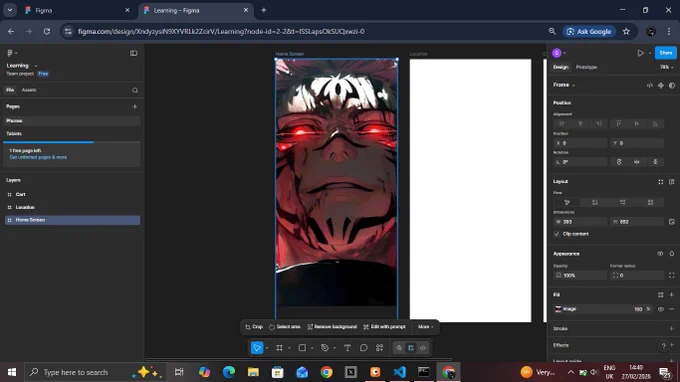The height and width of the screenshot is (382, 680).
Task: Switch to the Prototype tab
Action: [x=586, y=67]
